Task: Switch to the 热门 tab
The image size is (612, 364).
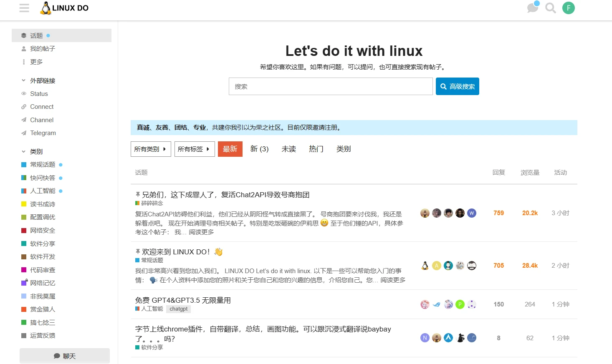Action: pos(316,149)
